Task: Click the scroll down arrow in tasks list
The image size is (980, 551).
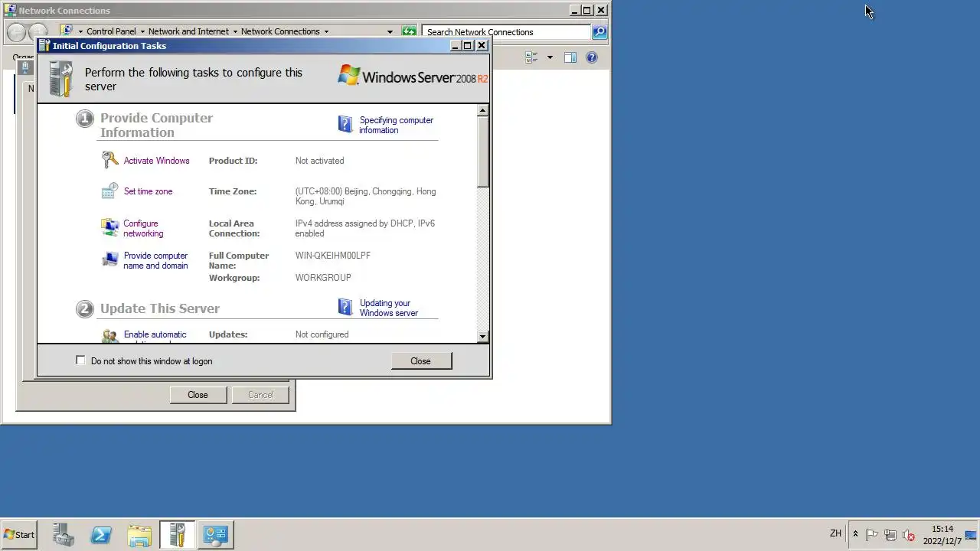Action: (x=482, y=336)
